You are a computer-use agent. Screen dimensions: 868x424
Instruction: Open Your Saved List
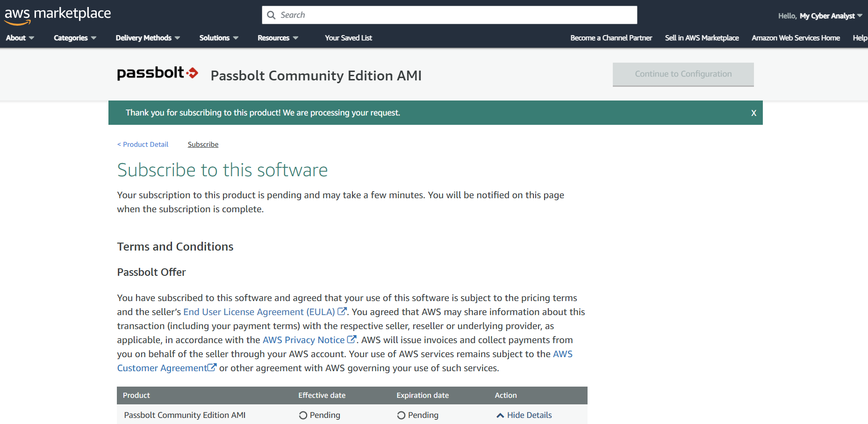coord(348,38)
